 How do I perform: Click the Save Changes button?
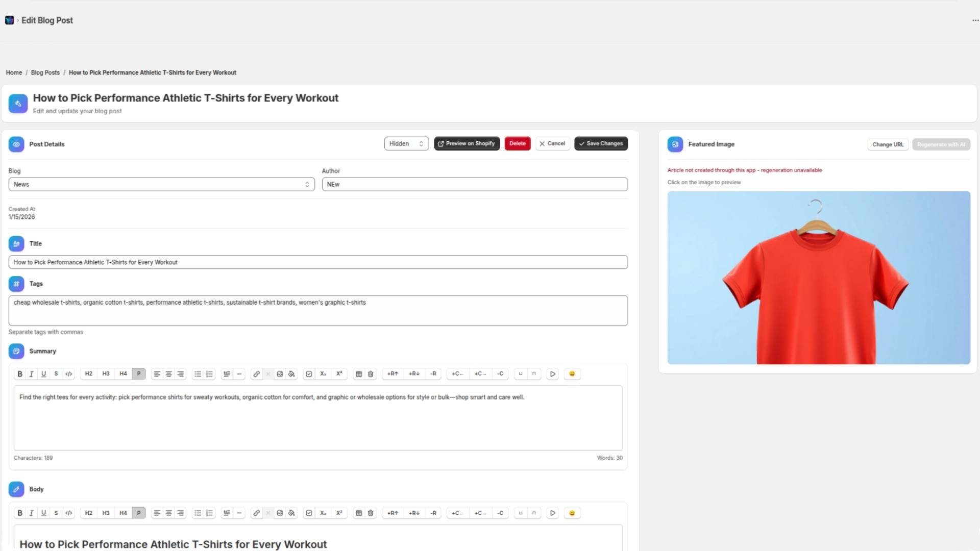point(601,143)
